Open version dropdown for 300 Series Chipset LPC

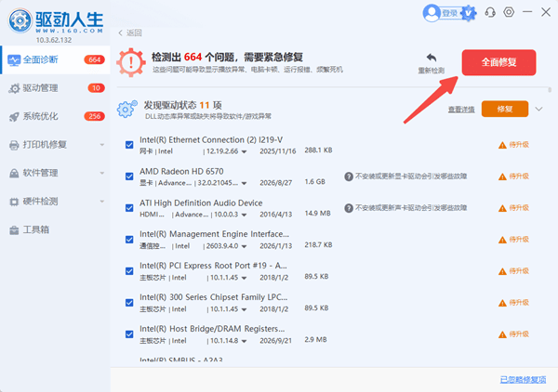(244, 309)
